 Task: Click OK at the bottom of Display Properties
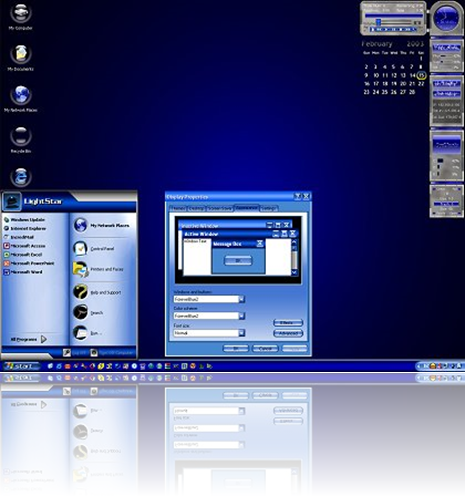(x=236, y=349)
